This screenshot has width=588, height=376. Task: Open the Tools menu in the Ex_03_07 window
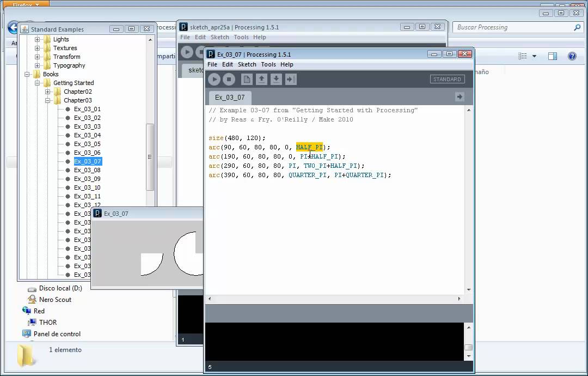(x=268, y=64)
